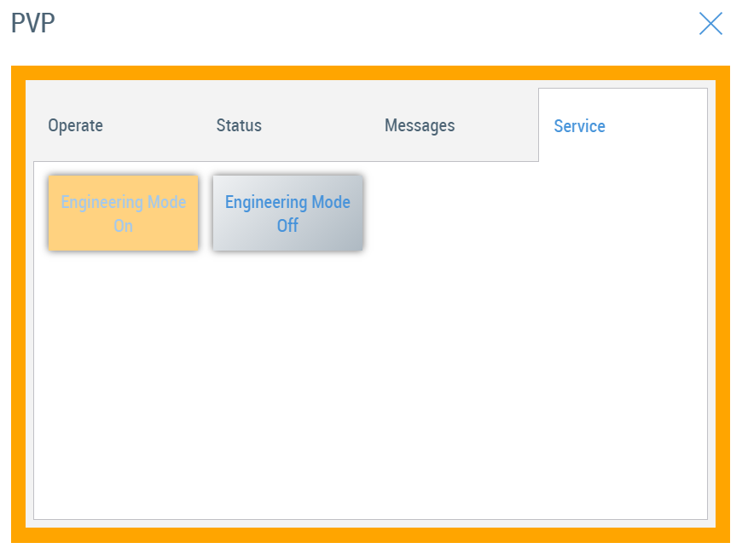The image size is (742, 560).
Task: View PVP status via the Status tab
Action: [x=239, y=125]
